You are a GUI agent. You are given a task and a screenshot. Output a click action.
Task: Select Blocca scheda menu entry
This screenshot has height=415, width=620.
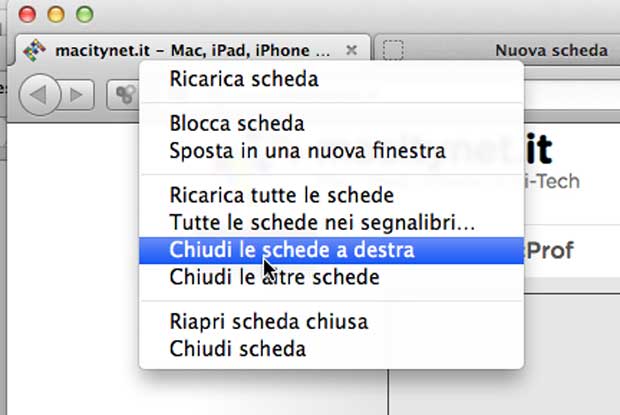[x=237, y=124]
